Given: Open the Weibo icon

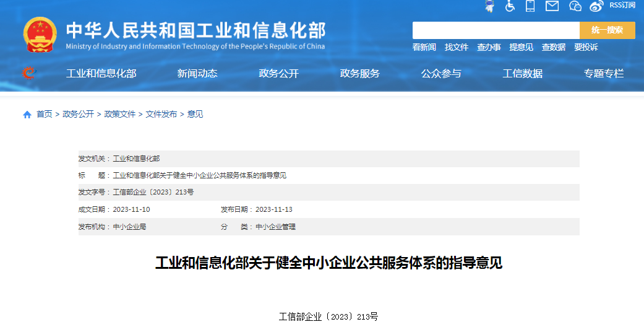Looking at the screenshot, I should point(596,6).
